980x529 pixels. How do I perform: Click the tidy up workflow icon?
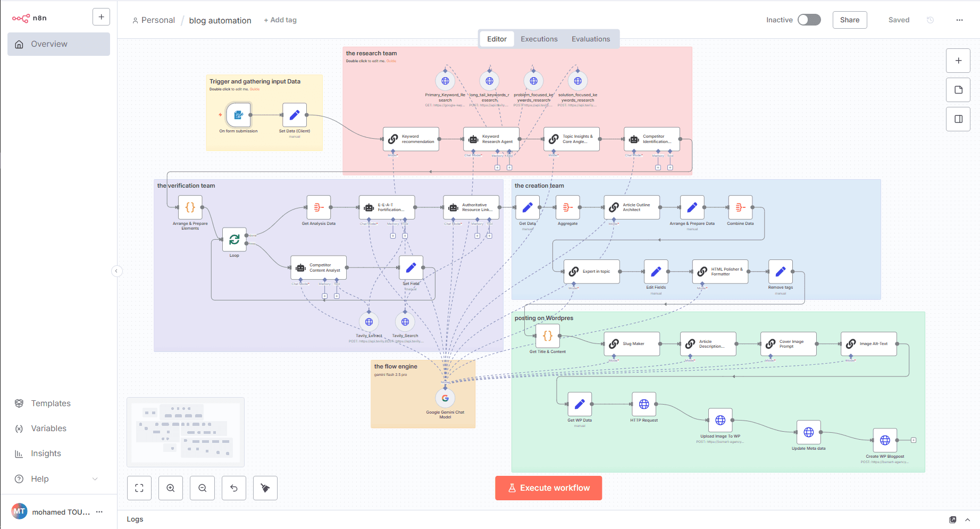(265, 488)
